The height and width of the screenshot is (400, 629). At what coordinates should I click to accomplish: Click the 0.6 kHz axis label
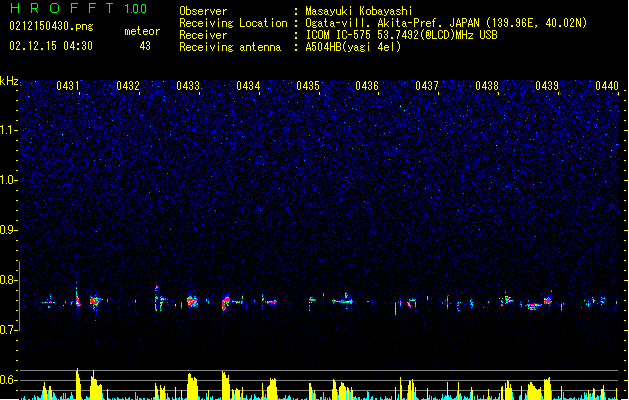click(x=8, y=380)
